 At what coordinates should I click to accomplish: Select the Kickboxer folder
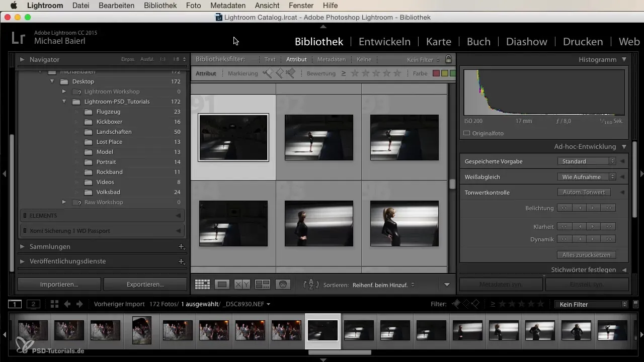(x=109, y=122)
